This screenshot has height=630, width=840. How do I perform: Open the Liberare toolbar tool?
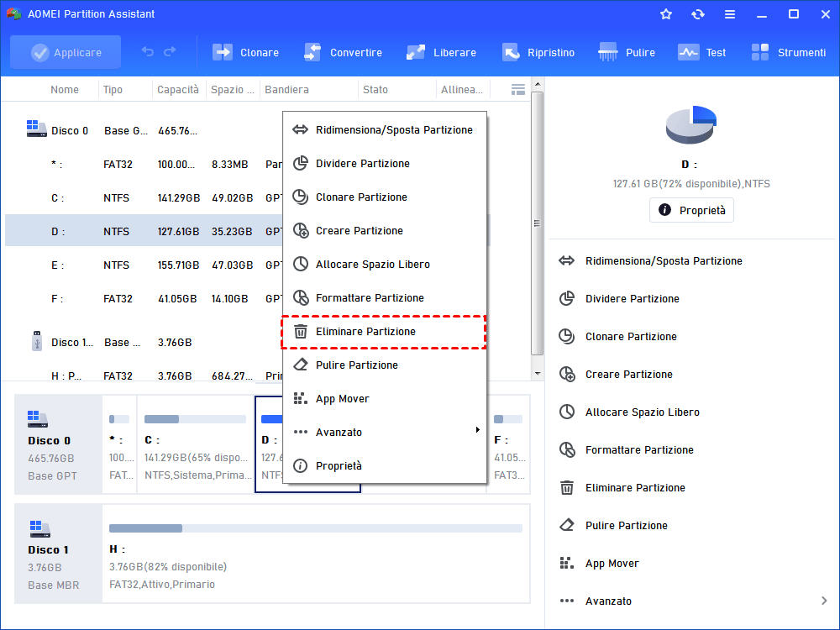(x=441, y=52)
